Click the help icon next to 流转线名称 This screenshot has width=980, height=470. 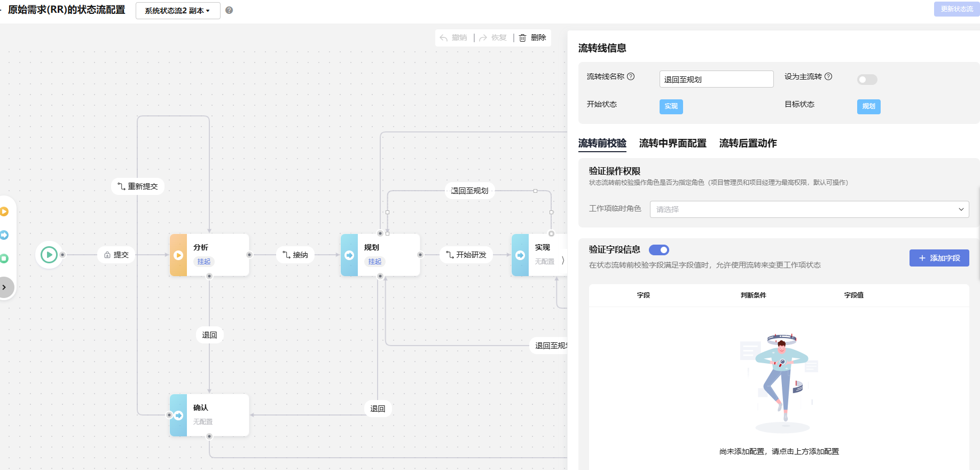pyautogui.click(x=631, y=76)
